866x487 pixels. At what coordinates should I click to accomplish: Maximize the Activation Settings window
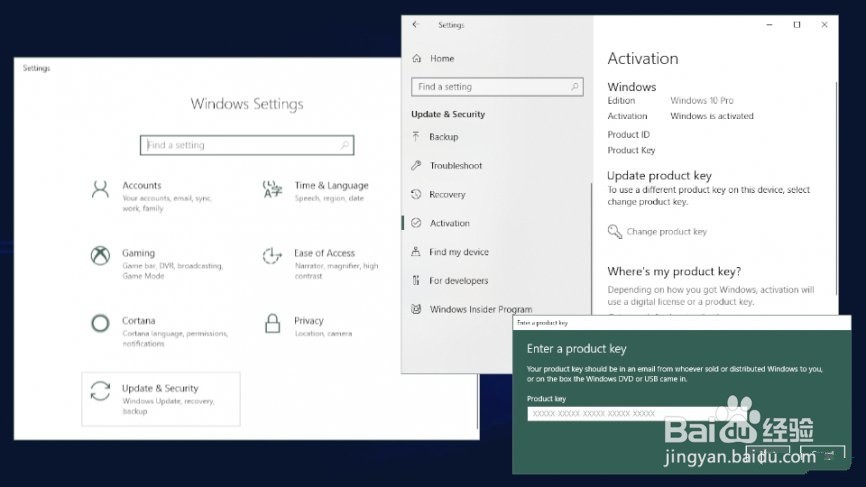click(x=796, y=25)
